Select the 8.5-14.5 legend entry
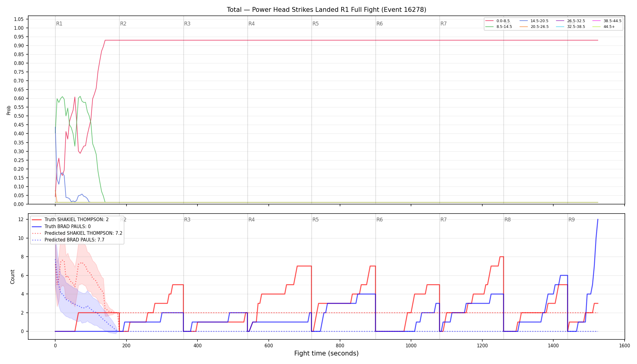This screenshot has height=364, width=637. click(499, 27)
